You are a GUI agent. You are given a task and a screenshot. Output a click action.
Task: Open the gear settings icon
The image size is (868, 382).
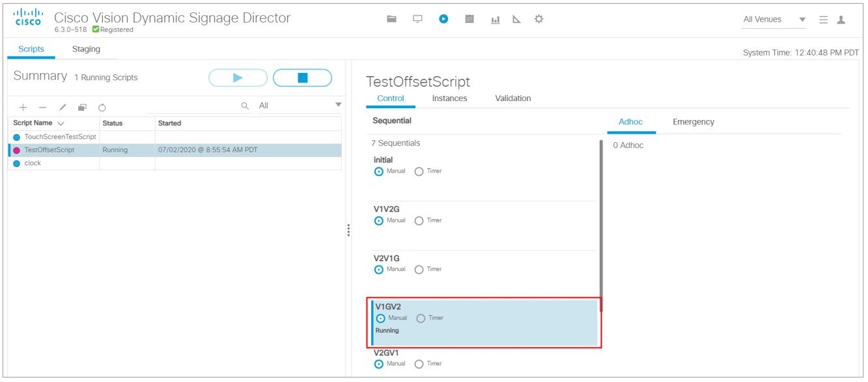coord(539,20)
